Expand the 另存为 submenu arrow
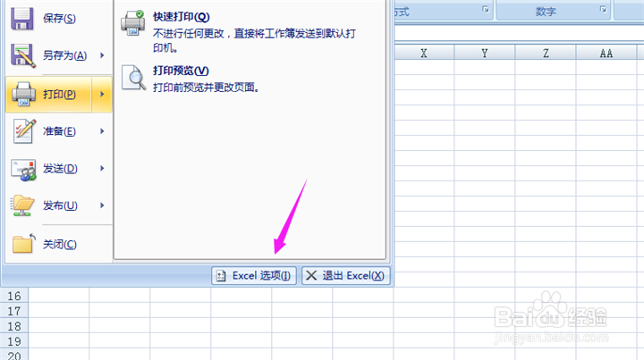This screenshot has width=644, height=360. pyautogui.click(x=102, y=55)
